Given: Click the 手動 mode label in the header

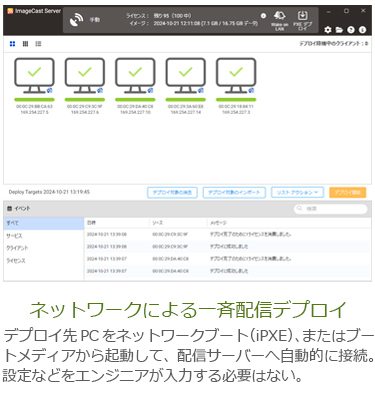Looking at the screenshot, I should pos(95,20).
